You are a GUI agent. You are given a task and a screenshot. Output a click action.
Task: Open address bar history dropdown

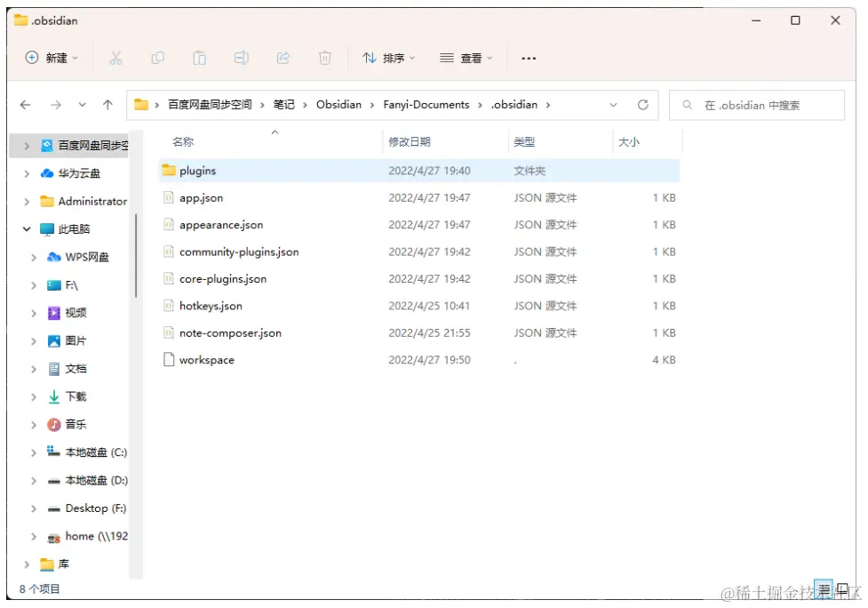613,105
